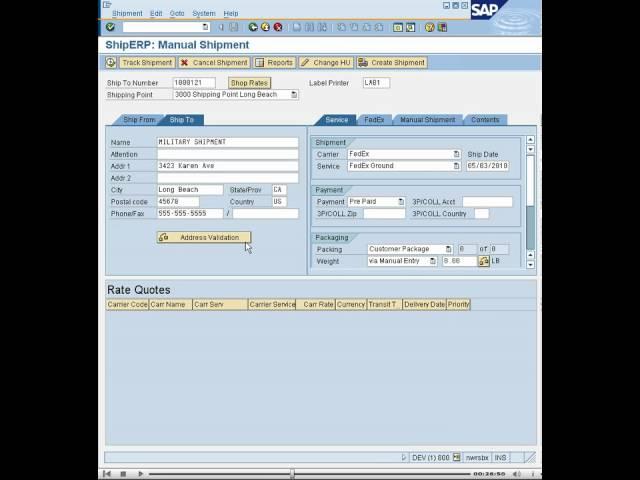Open the Shipping Point dropdown list
The image size is (640, 480).
click(294, 95)
